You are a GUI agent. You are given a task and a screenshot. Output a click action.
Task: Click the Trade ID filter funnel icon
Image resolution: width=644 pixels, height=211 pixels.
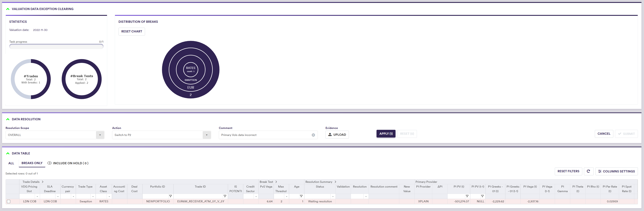click(x=225, y=196)
